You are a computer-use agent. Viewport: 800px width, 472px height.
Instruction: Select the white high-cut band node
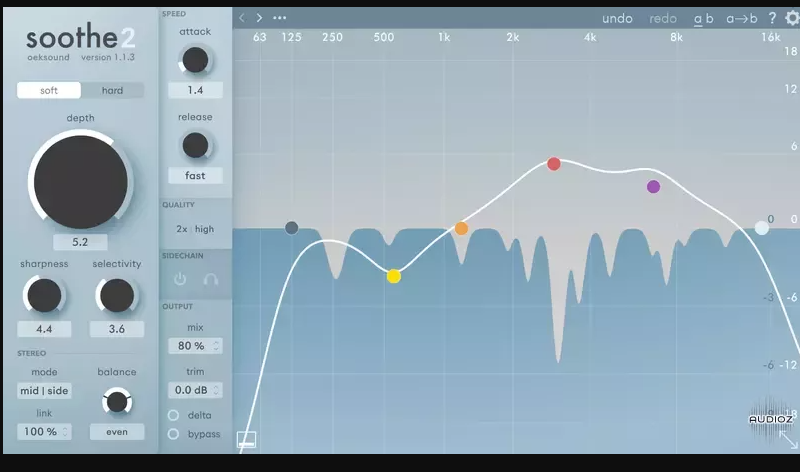point(761,228)
